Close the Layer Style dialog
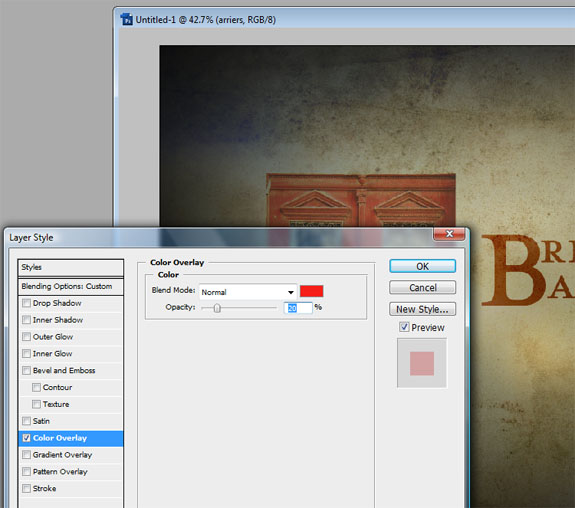The width and height of the screenshot is (575, 508). (450, 234)
